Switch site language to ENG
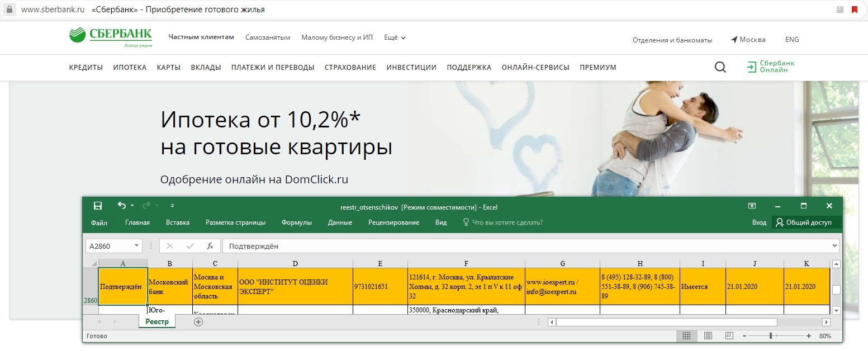This screenshot has height=351, width=868. click(x=792, y=40)
